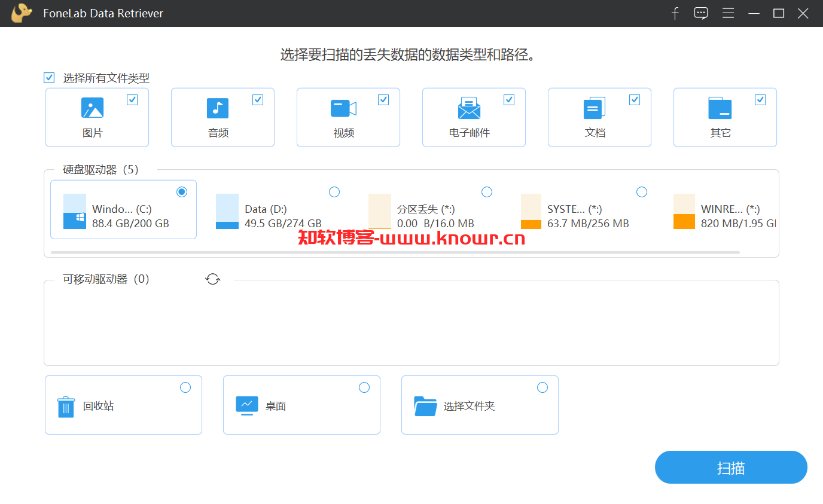Click the SYSTE... partition drive icon
Screen dimensions: 823x504
point(531,211)
